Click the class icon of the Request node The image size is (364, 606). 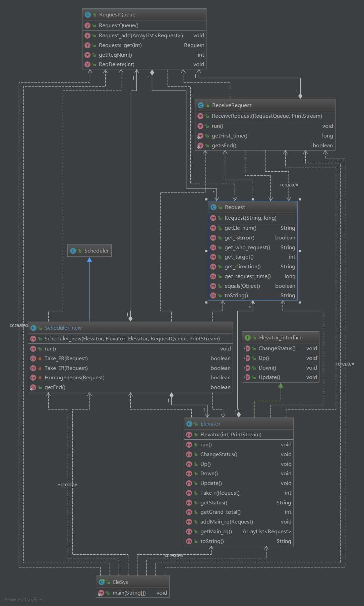[214, 207]
